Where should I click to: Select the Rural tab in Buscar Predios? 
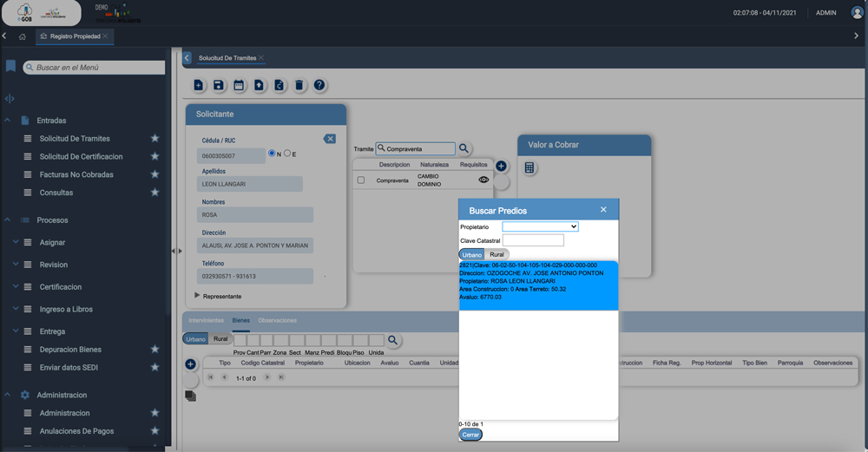tap(496, 255)
